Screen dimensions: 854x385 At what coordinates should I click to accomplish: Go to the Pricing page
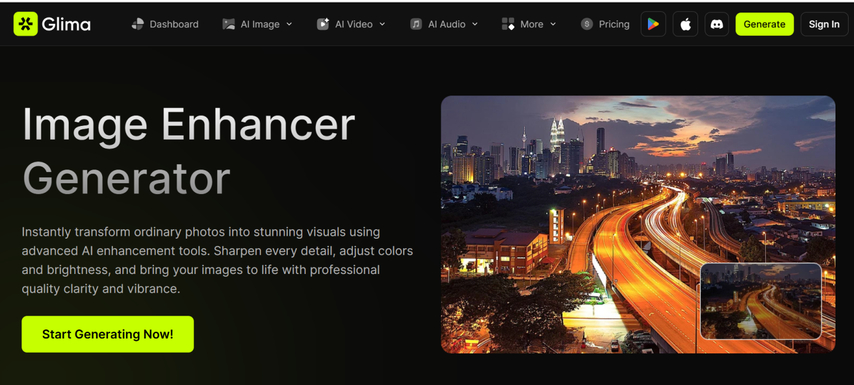[x=614, y=24]
